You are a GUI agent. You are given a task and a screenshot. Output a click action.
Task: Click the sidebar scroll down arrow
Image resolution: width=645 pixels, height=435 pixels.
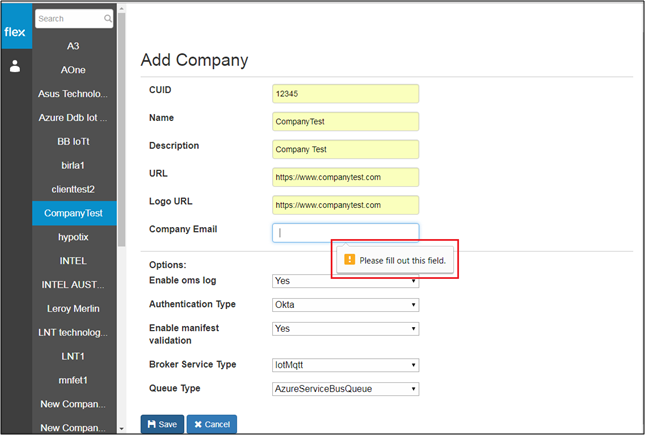pos(121,428)
